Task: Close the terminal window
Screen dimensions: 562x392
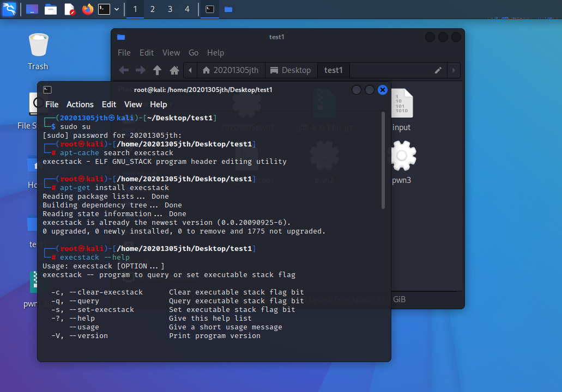Action: (x=383, y=90)
